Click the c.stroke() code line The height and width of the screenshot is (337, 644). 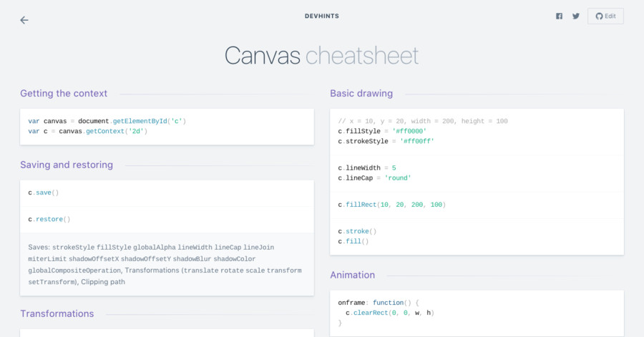click(x=357, y=231)
